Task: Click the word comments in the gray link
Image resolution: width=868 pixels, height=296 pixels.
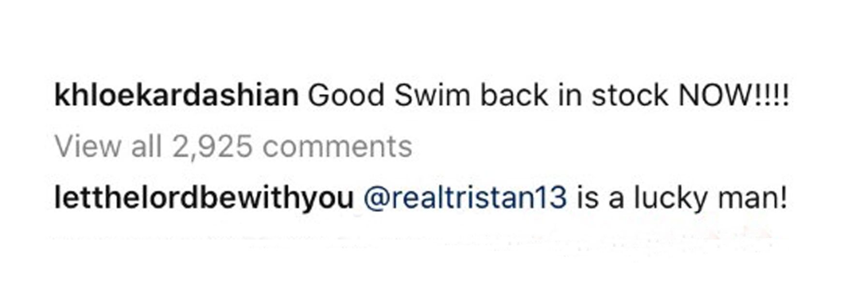Action: 337,146
